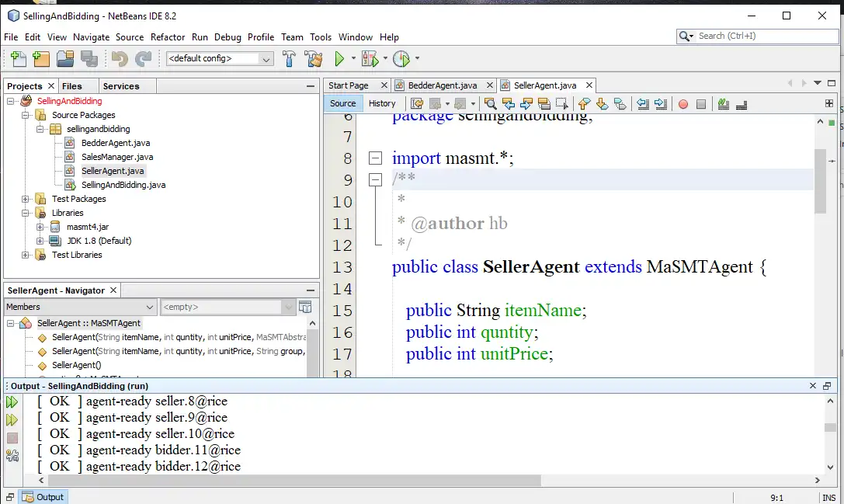Click Find Next Occurrence icon

(x=526, y=104)
